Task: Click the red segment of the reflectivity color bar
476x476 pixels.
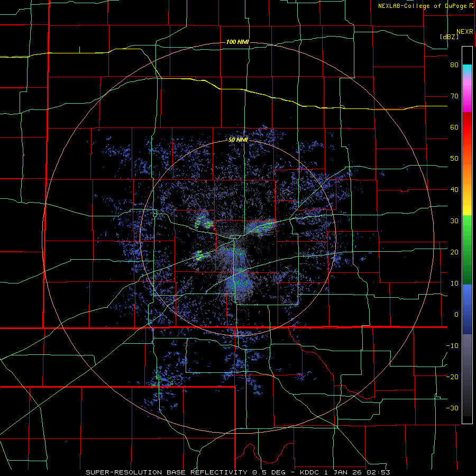Action: [467, 128]
